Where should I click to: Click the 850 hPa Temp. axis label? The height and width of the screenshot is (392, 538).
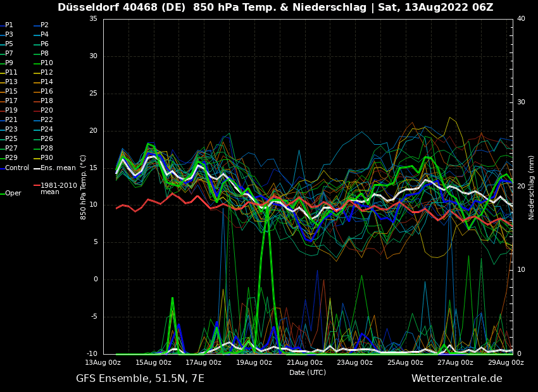coord(84,187)
